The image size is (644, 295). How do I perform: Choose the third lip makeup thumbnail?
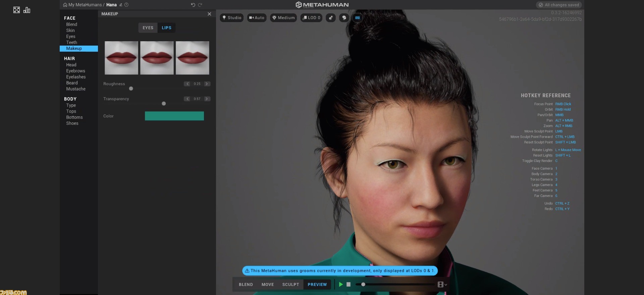pyautogui.click(x=193, y=58)
